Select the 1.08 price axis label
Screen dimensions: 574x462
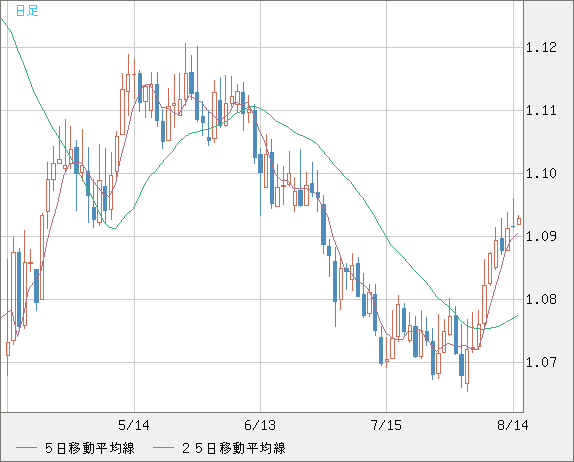541,299
